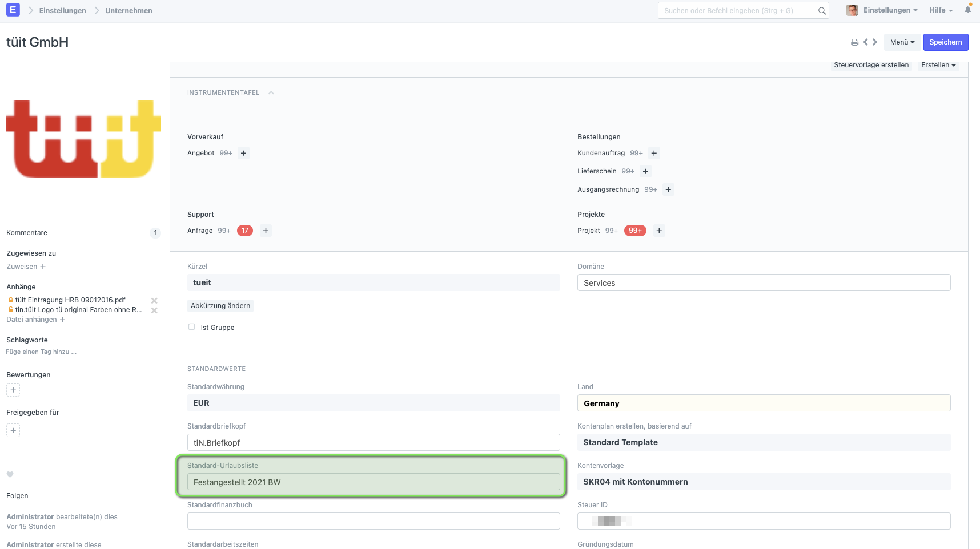Open the Kundenauftrag document link

601,153
